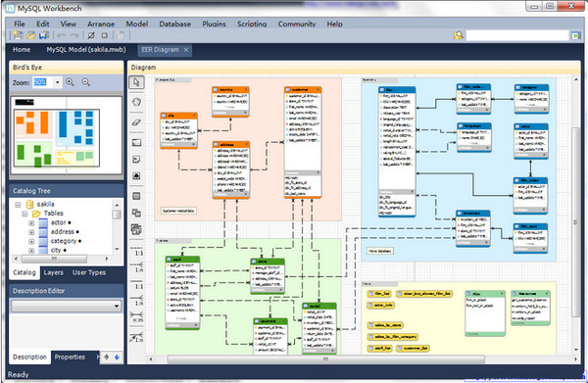Screen dimensions: 588x383
Task: Select the text note tool
Action: (136, 160)
